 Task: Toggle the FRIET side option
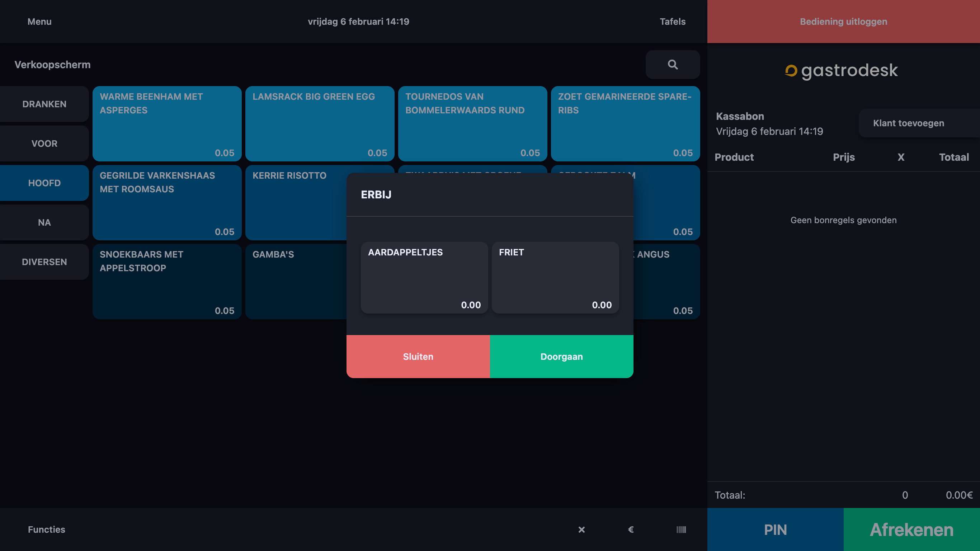[555, 277]
